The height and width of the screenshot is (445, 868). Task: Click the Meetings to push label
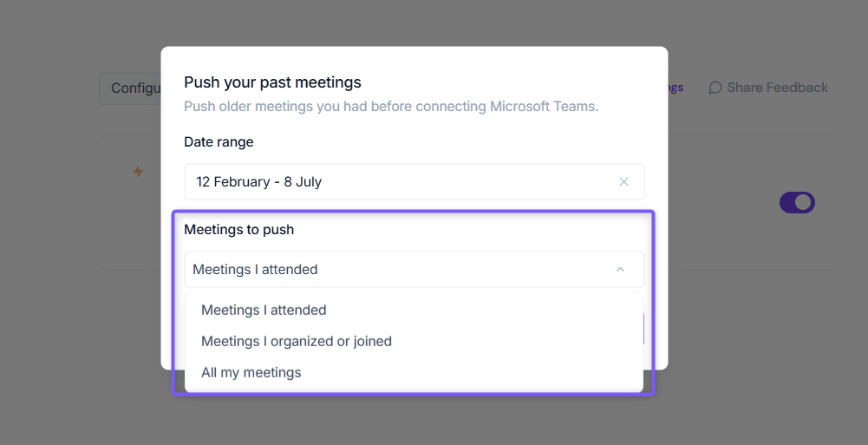pos(239,230)
